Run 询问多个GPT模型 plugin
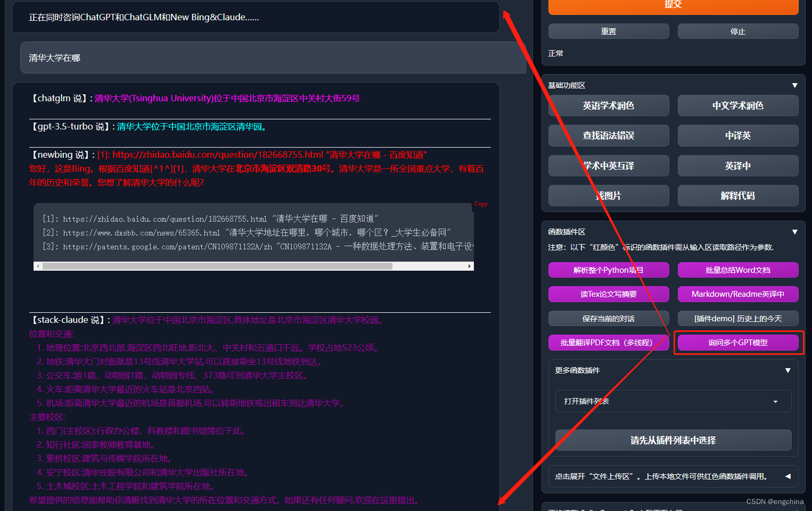Screen dimensions: 812x511 (x=738, y=343)
